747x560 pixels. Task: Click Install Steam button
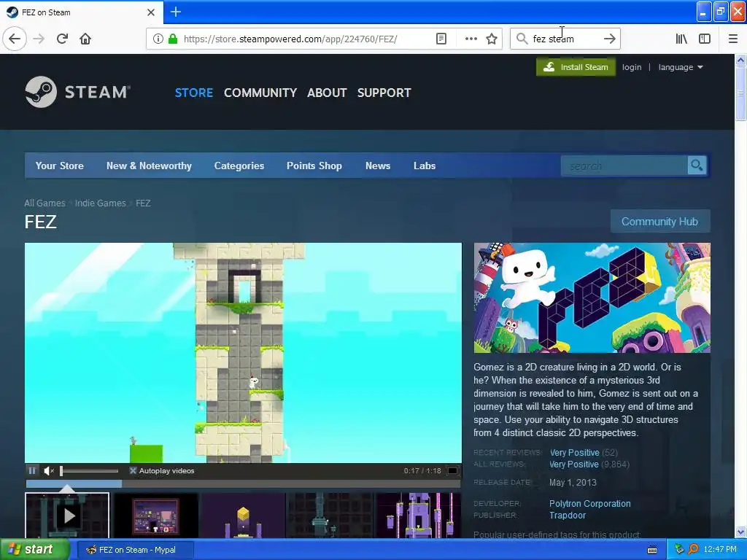(576, 67)
